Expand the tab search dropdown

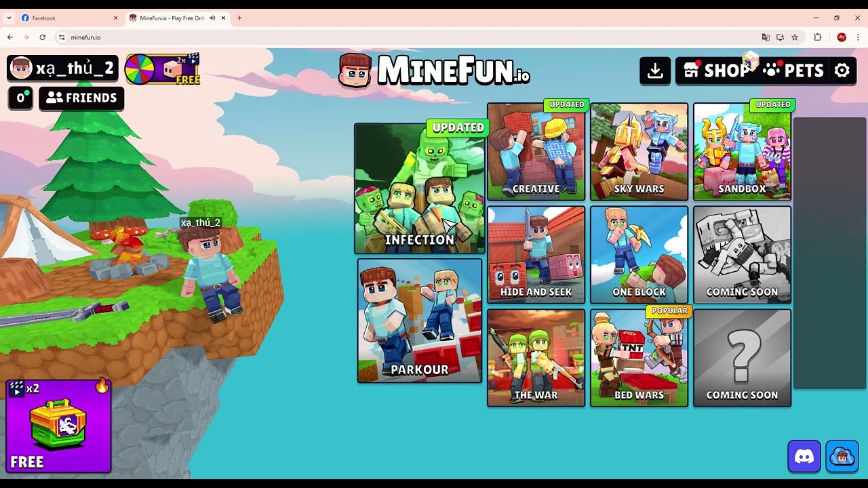click(x=9, y=18)
